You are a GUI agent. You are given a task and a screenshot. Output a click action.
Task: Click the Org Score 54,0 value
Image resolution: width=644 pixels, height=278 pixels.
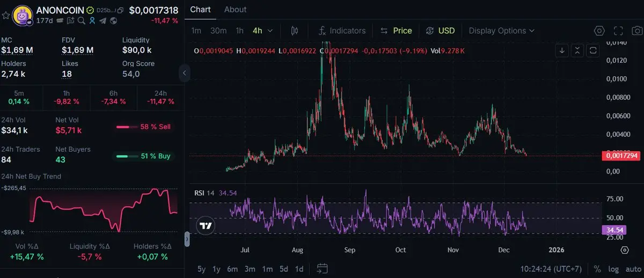coord(131,74)
